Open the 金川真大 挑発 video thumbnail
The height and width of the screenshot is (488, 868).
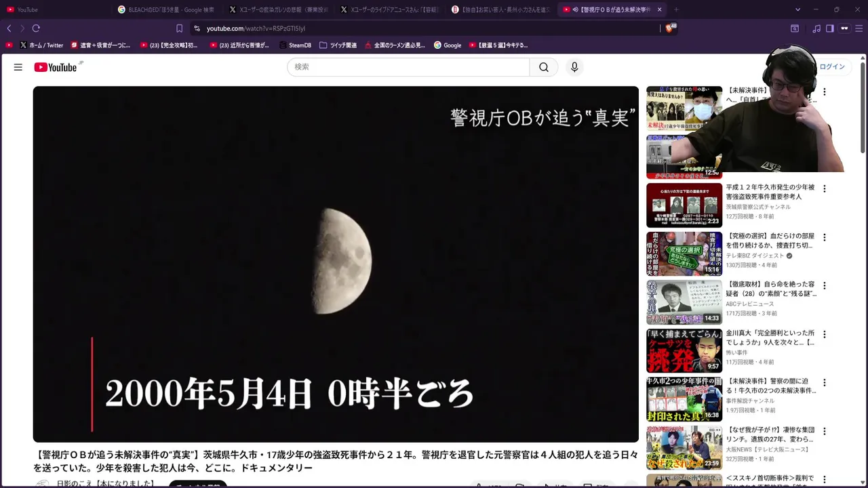(x=684, y=350)
